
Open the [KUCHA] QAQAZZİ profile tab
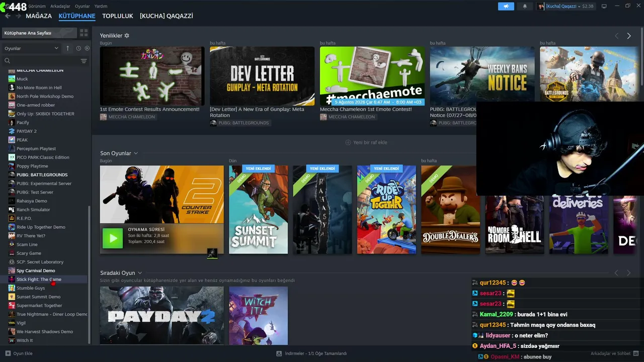(x=167, y=16)
